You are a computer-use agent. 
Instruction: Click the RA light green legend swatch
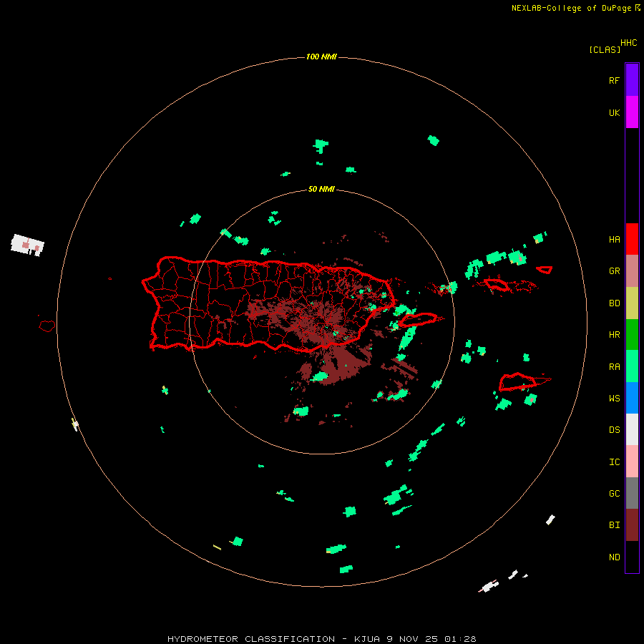click(632, 366)
